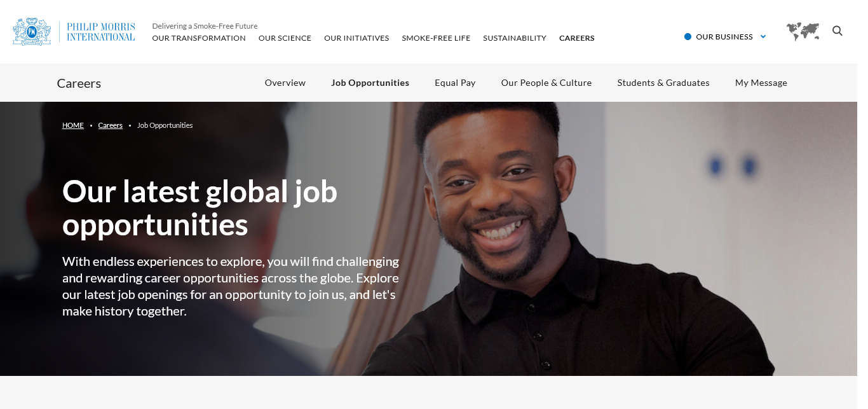
Task: Open the Our Science menu
Action: pos(285,38)
